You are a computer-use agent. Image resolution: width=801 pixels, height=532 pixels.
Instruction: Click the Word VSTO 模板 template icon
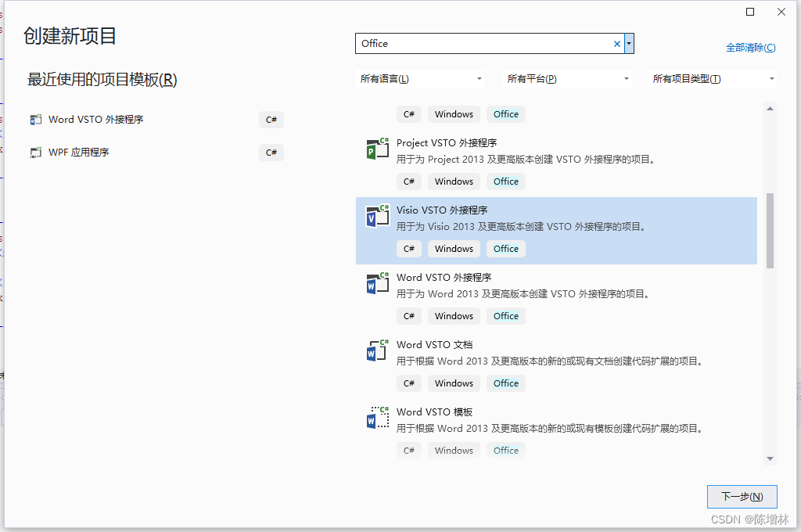click(378, 418)
